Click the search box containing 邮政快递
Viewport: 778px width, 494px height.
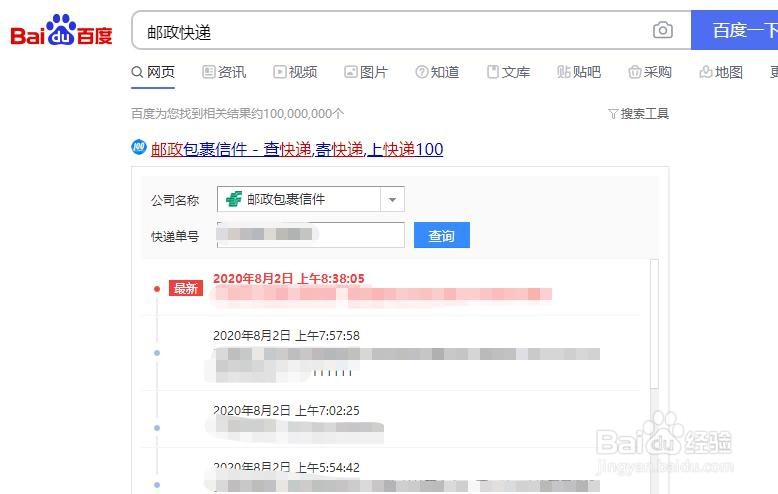pos(411,31)
